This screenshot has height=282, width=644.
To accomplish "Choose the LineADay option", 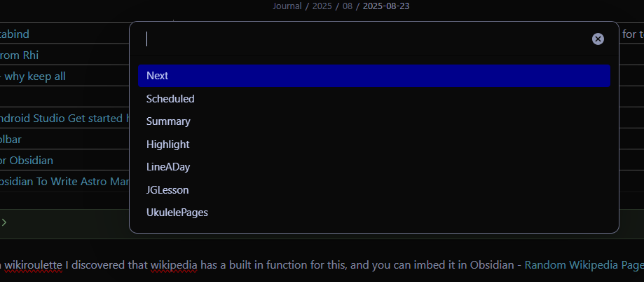I will (x=374, y=167).
